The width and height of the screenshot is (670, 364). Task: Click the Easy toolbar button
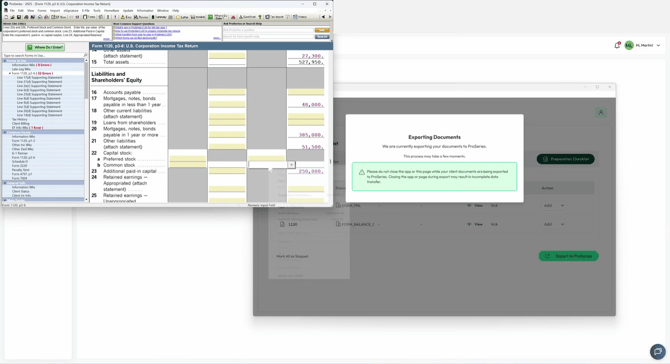[126, 17]
